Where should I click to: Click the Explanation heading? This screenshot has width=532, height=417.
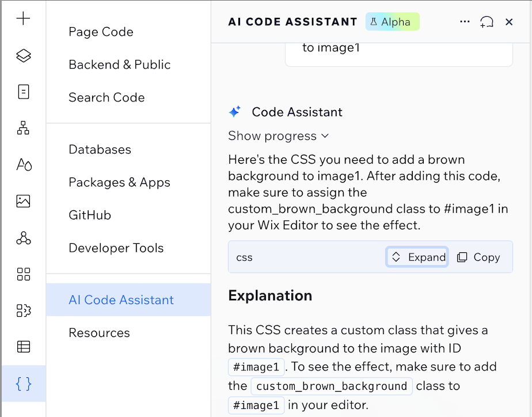pyautogui.click(x=270, y=295)
